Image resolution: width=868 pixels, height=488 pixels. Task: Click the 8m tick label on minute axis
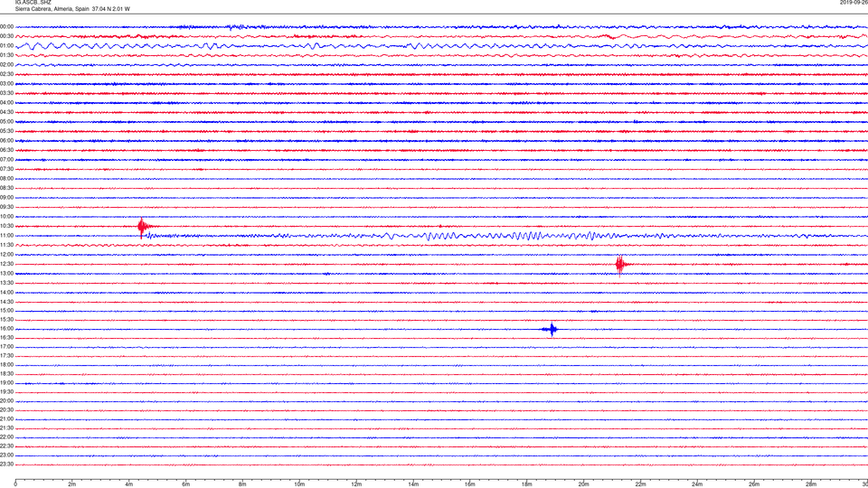click(x=242, y=484)
